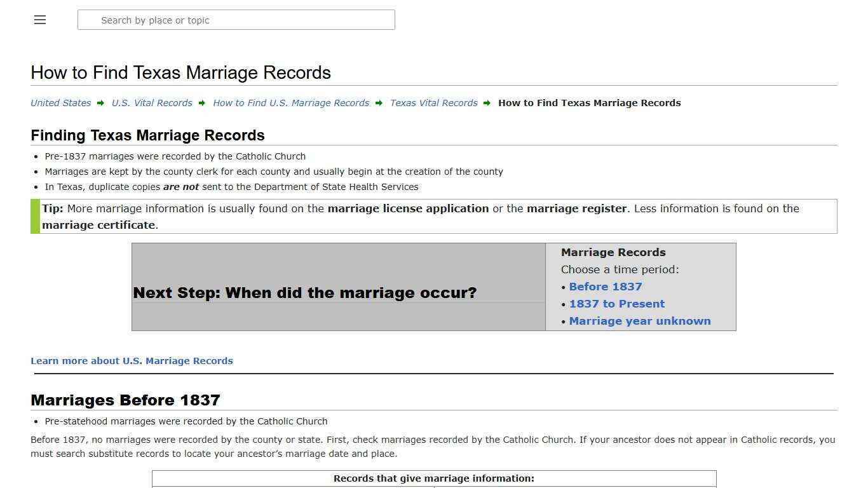Click the arrow icon after U.S. Vital Records
The image size is (868, 488).
[202, 102]
